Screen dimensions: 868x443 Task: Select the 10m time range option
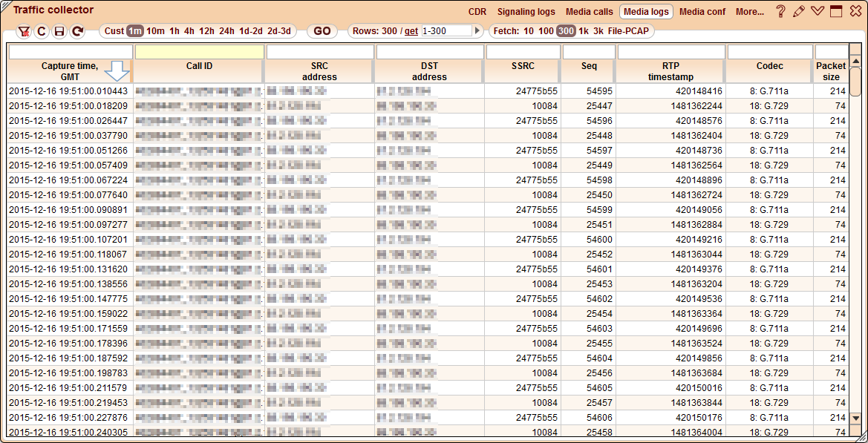coord(155,31)
